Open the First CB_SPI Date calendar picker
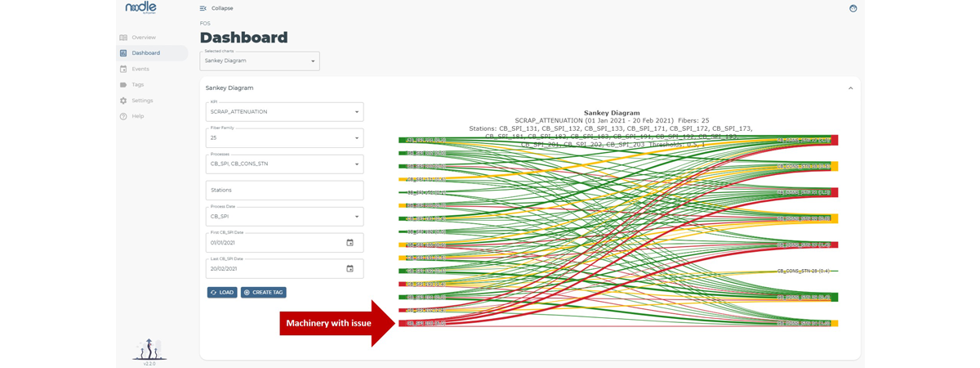This screenshot has width=980, height=368. (x=350, y=243)
